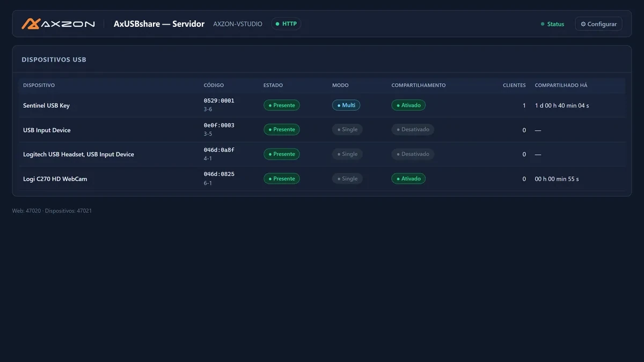Click the AXZON-VSTUDIO host name
The image size is (644, 362).
(x=238, y=24)
